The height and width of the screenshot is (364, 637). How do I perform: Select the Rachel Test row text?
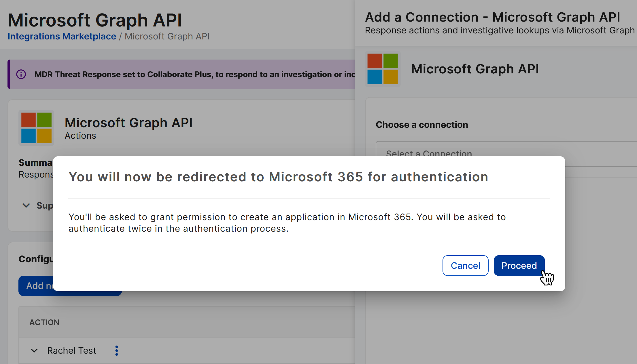click(x=71, y=350)
